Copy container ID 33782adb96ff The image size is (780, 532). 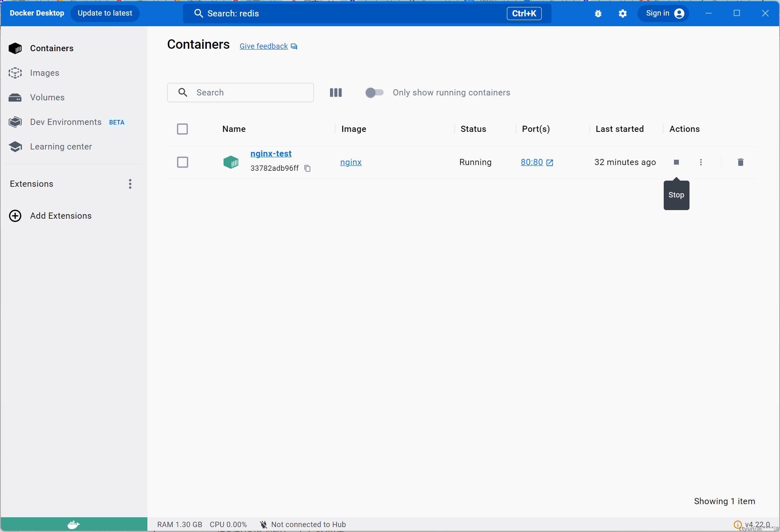click(x=307, y=168)
